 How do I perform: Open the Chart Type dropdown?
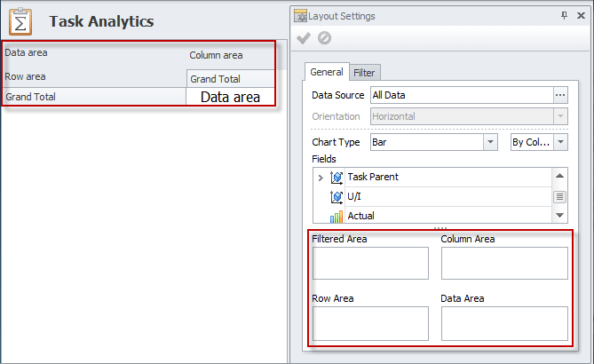pos(490,142)
